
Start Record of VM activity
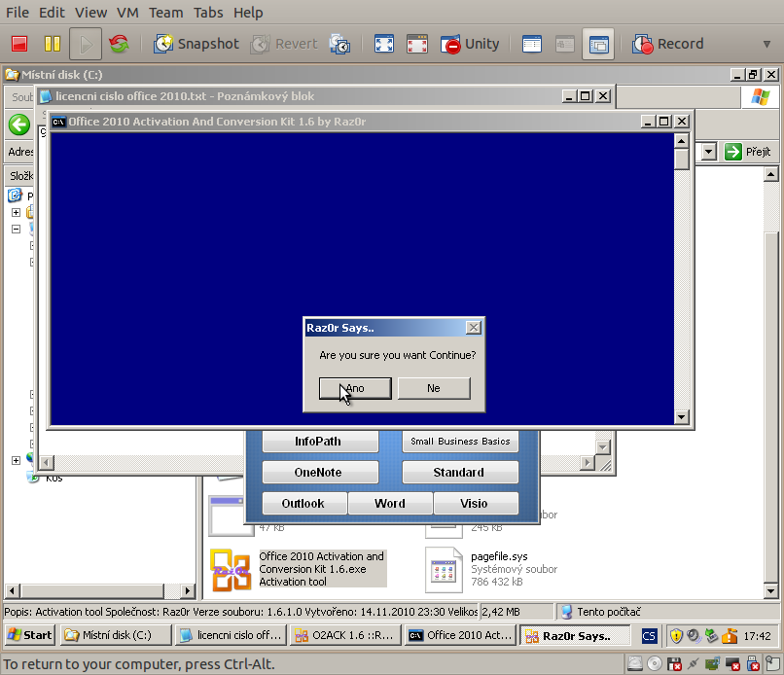pyautogui.click(x=667, y=44)
